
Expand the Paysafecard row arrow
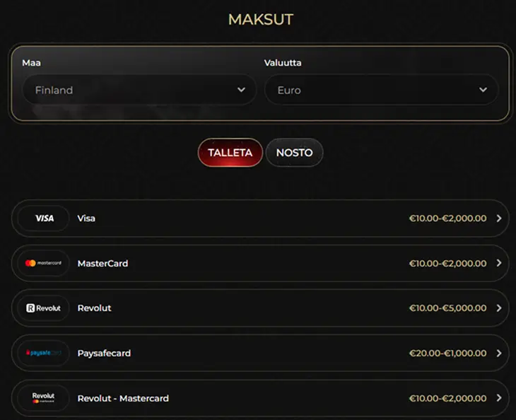click(x=499, y=353)
